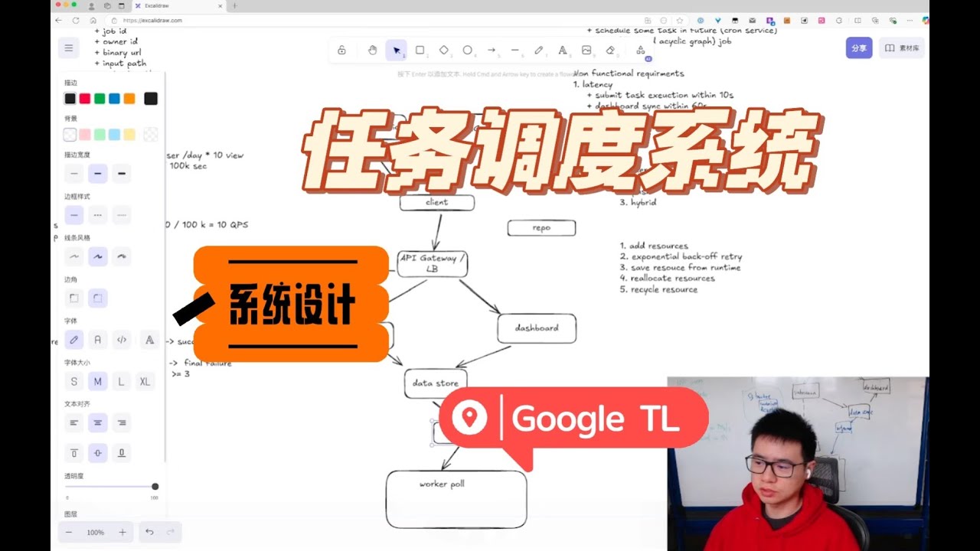Choose the fourth serif font option

tap(150, 340)
